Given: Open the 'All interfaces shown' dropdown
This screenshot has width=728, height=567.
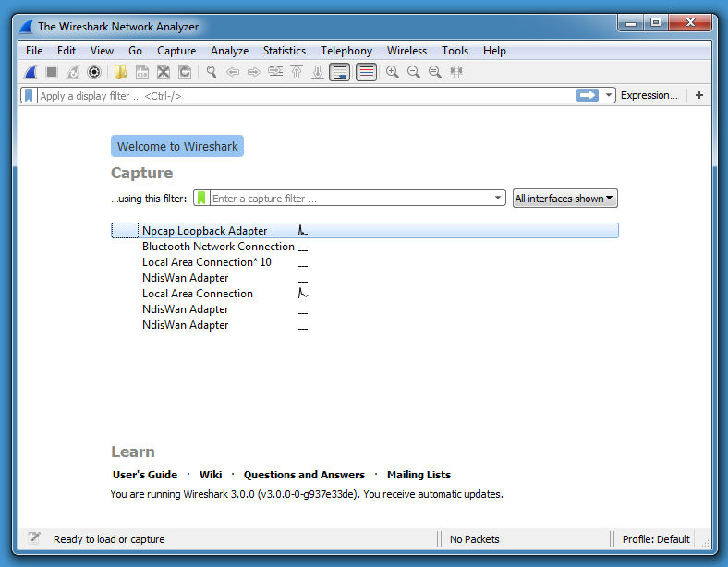Looking at the screenshot, I should (x=564, y=199).
